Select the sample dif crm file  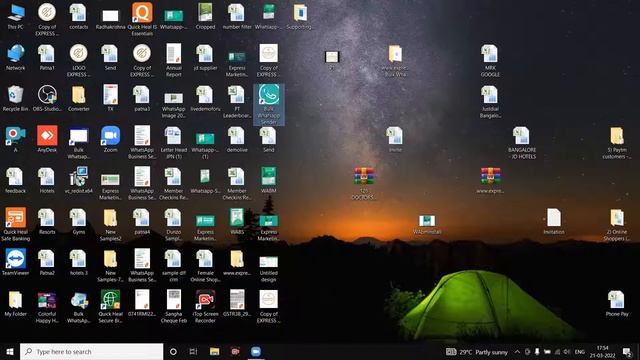tap(173, 265)
